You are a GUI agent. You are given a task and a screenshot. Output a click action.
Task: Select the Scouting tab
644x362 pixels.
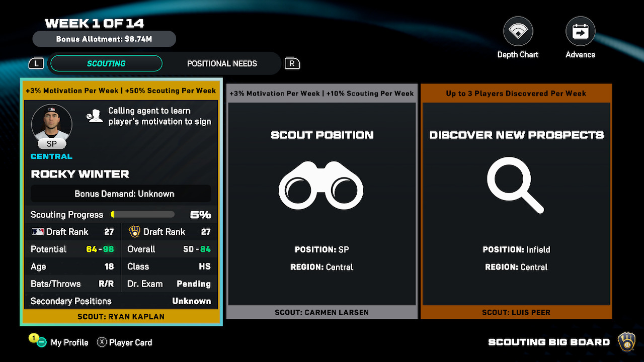click(106, 64)
